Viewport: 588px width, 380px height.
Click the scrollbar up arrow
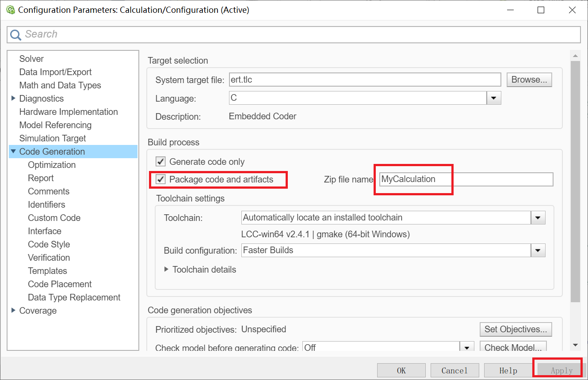(x=575, y=56)
